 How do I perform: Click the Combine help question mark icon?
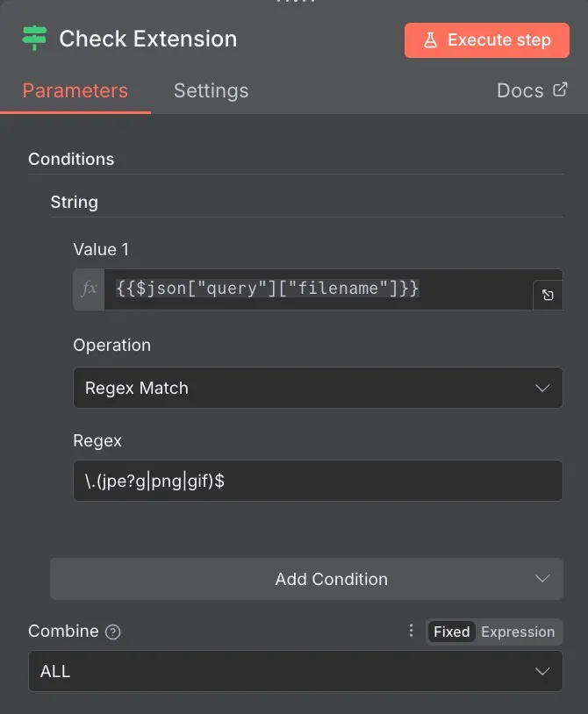(112, 632)
